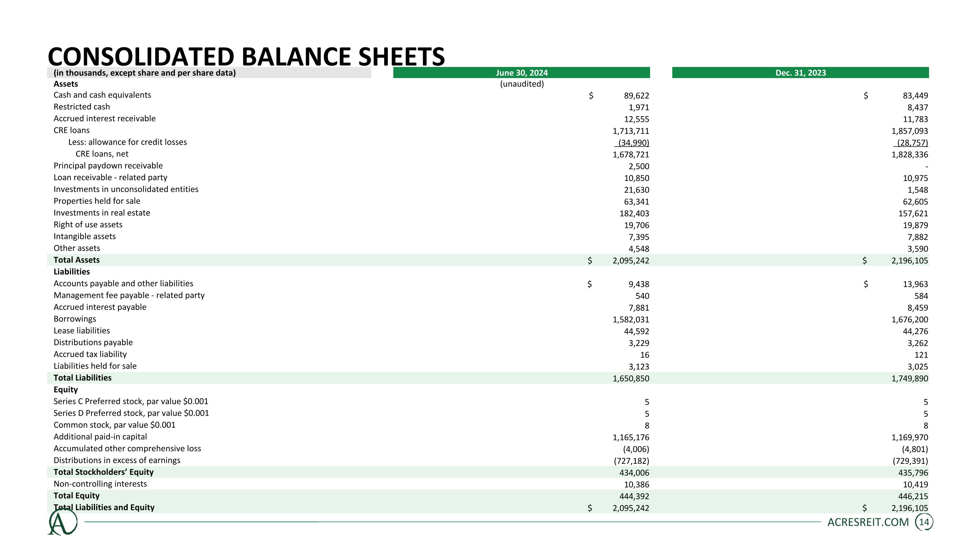Click Cash and cash equivalents label
Viewport: 980px width, 551px height.
[x=102, y=95]
